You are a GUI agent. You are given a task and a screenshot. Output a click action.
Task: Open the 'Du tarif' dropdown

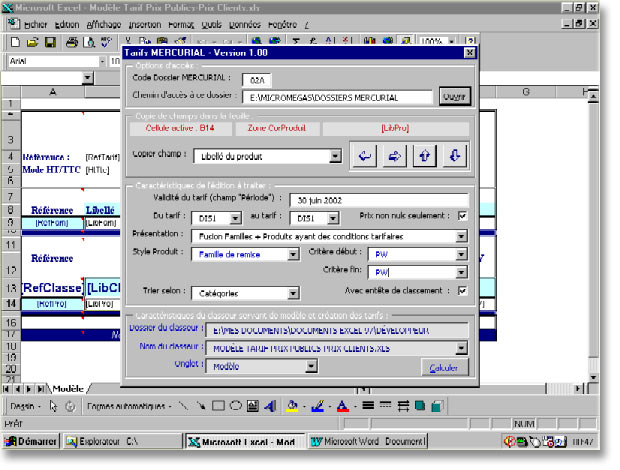[235, 218]
